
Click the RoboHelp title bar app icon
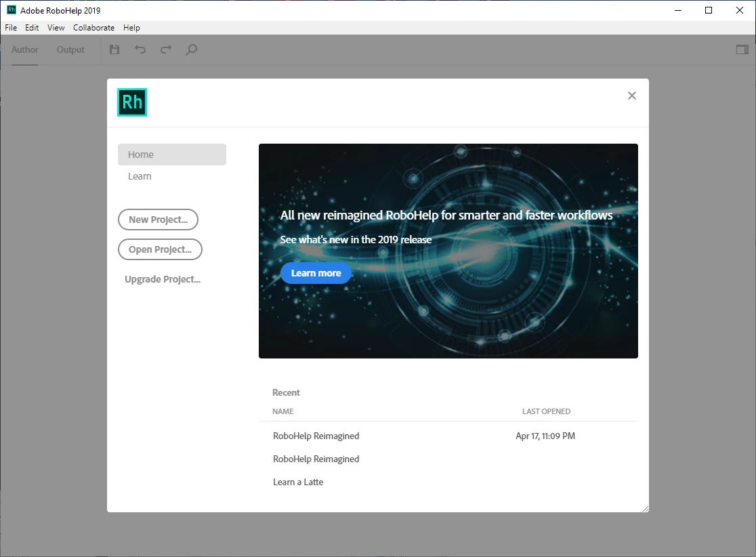11,10
